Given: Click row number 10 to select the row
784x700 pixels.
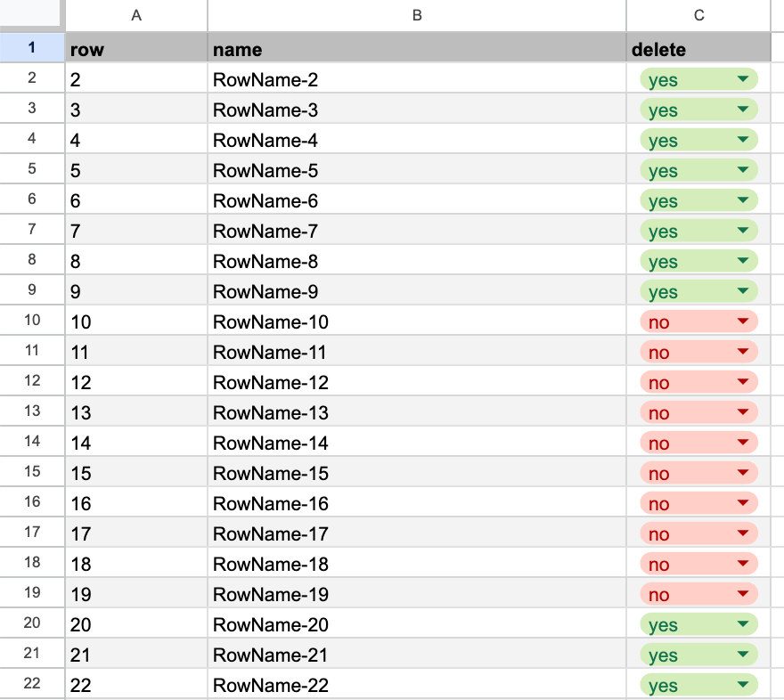Looking at the screenshot, I should pyautogui.click(x=32, y=322).
